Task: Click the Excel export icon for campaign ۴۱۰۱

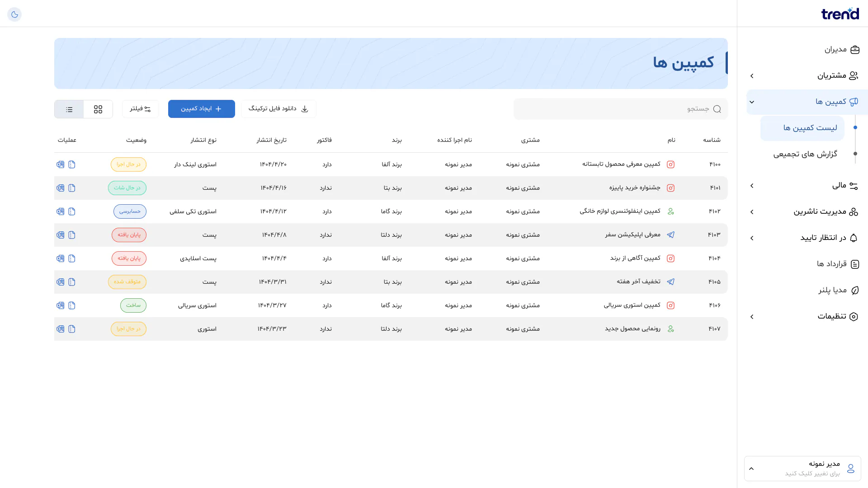Action: pyautogui.click(x=61, y=188)
